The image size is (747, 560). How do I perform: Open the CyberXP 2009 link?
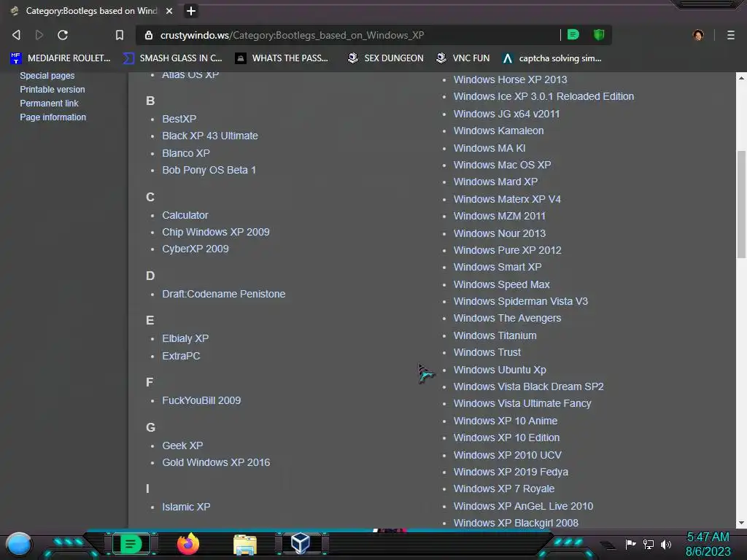(x=196, y=249)
